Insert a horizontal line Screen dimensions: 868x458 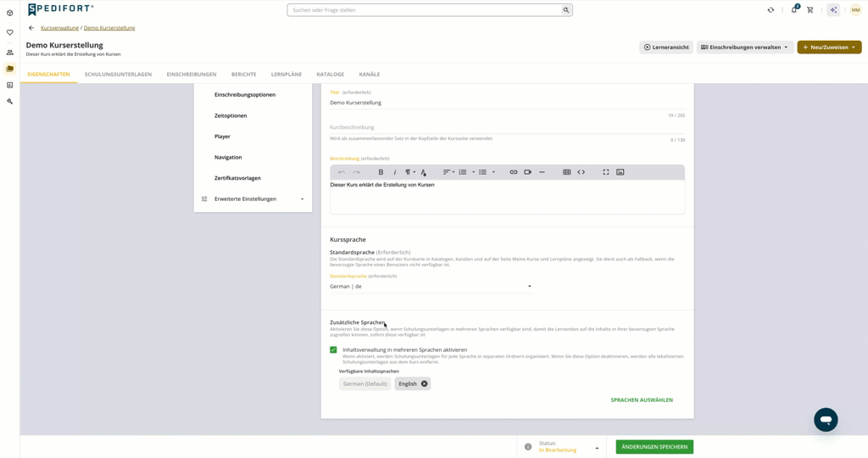(542, 172)
